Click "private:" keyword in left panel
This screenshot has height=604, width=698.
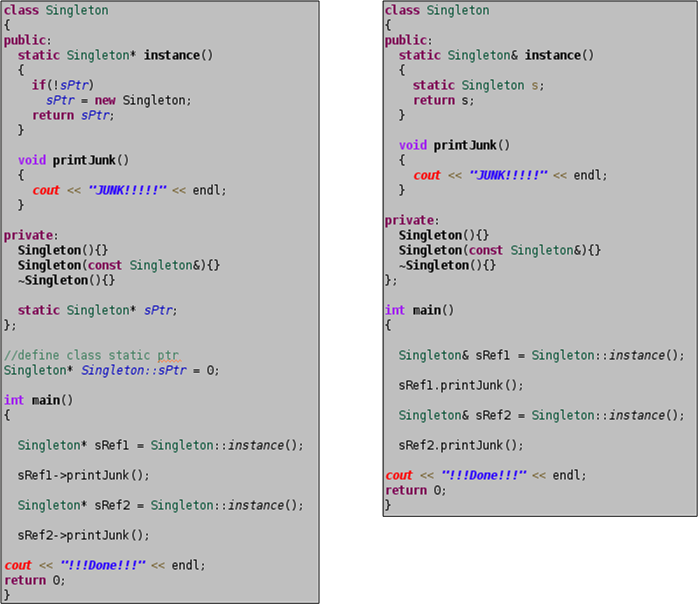tap(31, 235)
